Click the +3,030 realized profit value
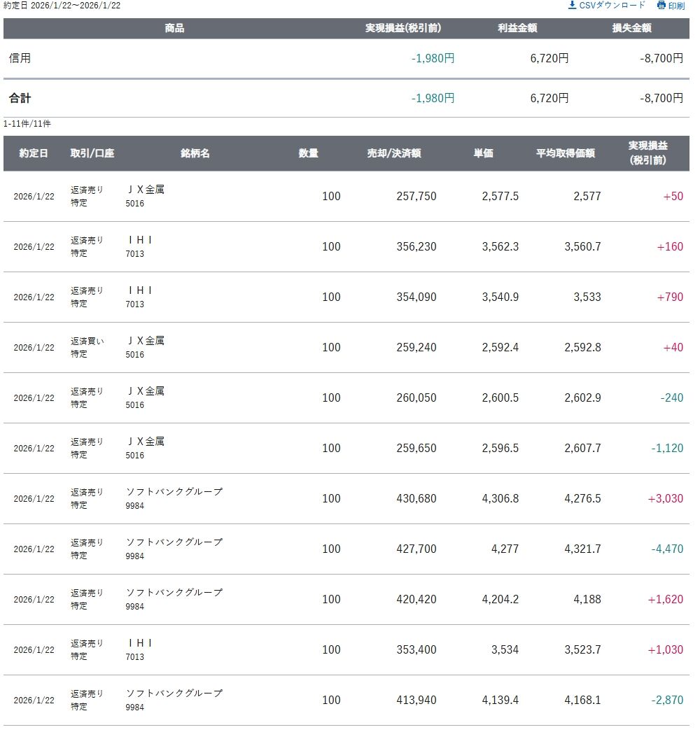The height and width of the screenshot is (732, 700). click(x=665, y=498)
